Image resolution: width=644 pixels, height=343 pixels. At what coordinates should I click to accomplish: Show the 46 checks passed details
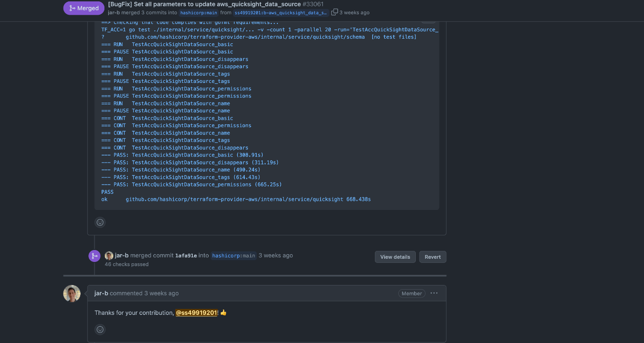coord(126,264)
